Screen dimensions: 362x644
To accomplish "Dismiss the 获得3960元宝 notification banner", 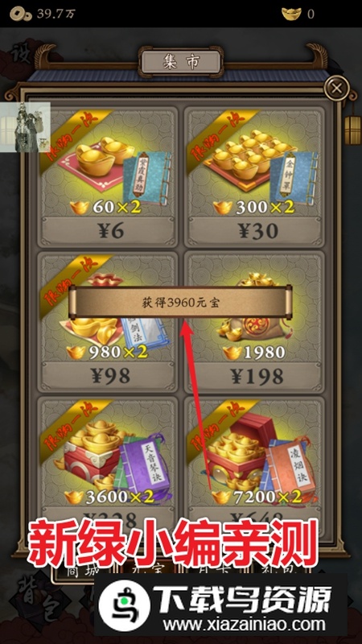I will tap(180, 303).
